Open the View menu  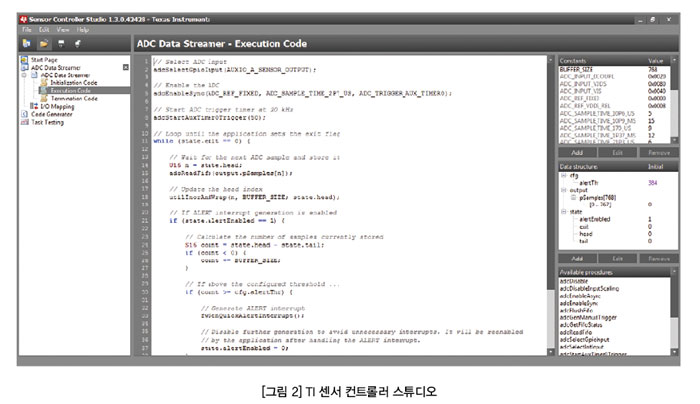(x=62, y=29)
